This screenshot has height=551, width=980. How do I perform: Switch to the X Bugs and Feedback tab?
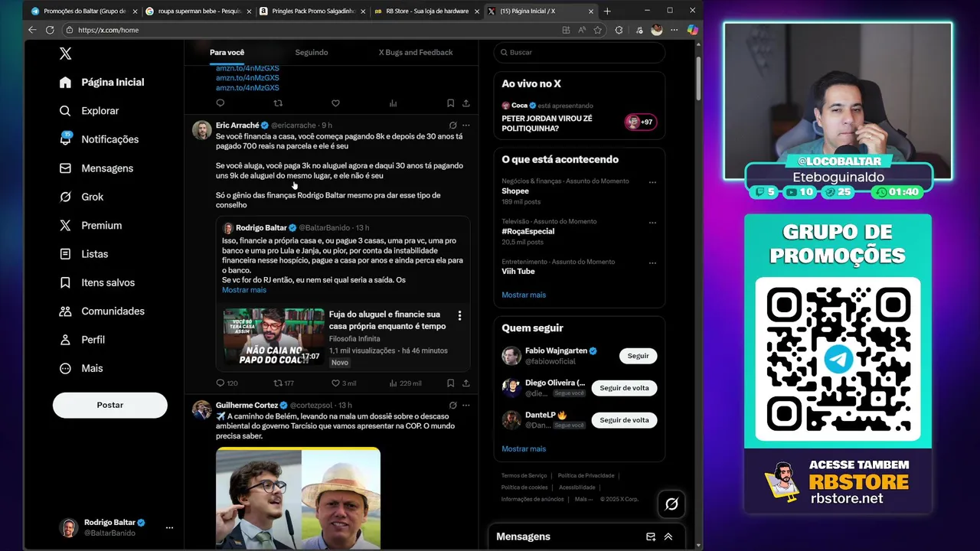click(416, 52)
